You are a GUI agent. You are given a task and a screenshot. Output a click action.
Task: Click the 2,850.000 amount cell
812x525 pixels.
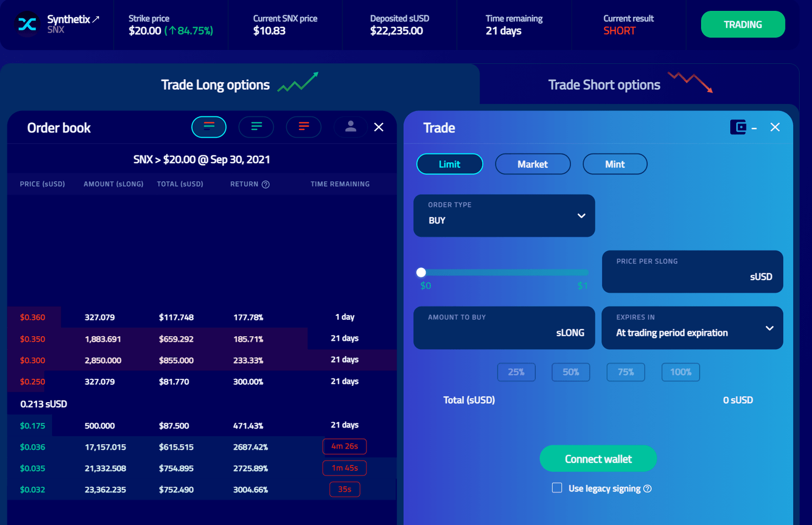tap(103, 360)
